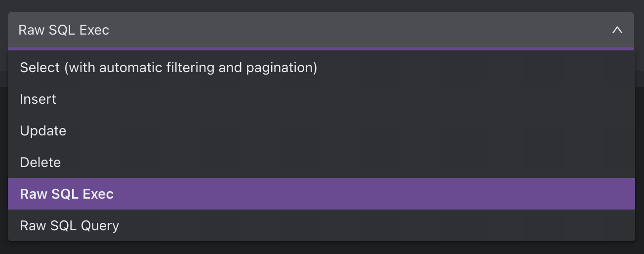The width and height of the screenshot is (644, 254).
Task: Collapse the dropdown using the chevron arrow
Action: 617,30
